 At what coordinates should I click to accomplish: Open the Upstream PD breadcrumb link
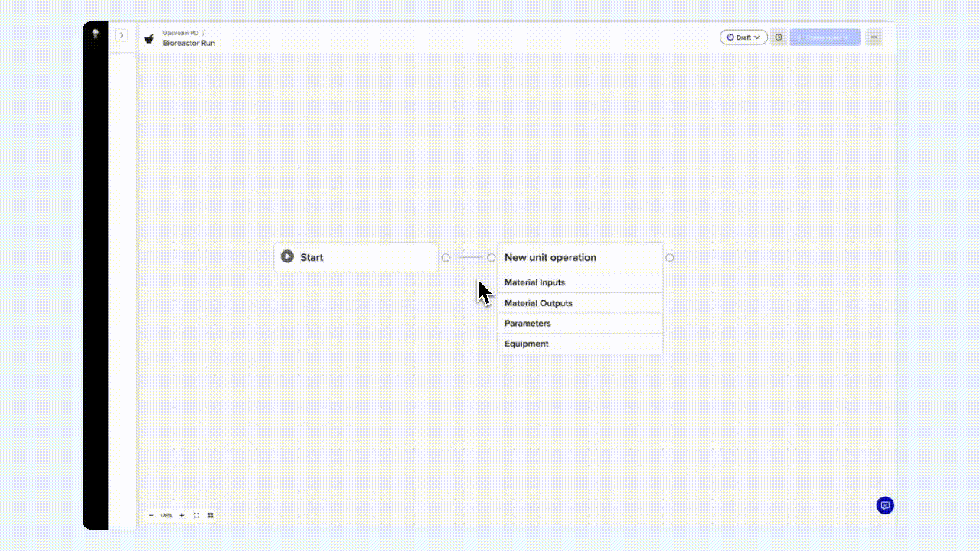(x=181, y=33)
